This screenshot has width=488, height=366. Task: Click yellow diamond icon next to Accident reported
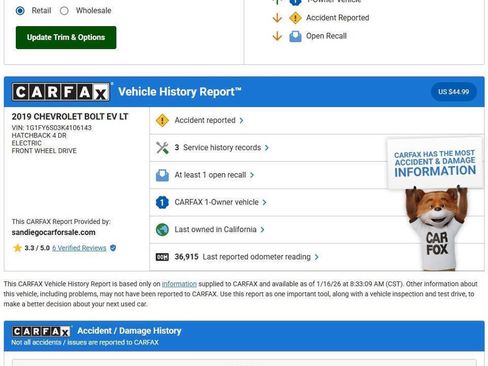162,120
